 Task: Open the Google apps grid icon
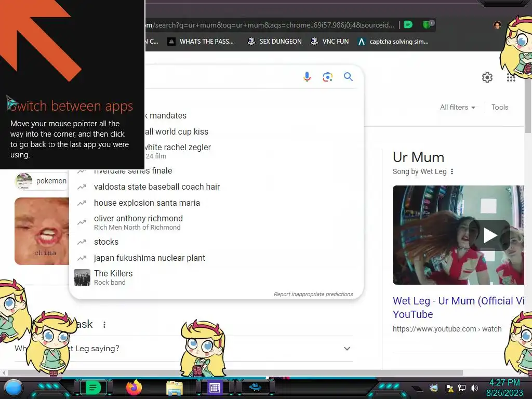[x=511, y=78]
